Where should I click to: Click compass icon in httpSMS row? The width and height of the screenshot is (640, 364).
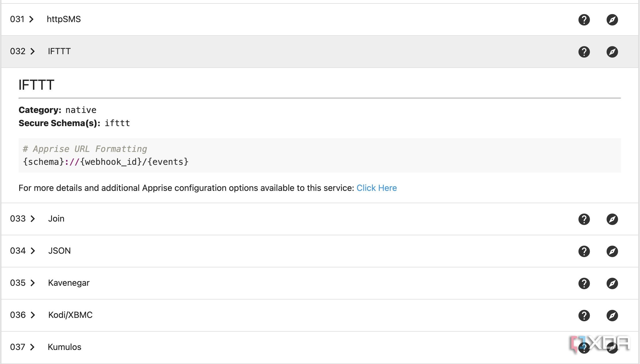coord(612,20)
